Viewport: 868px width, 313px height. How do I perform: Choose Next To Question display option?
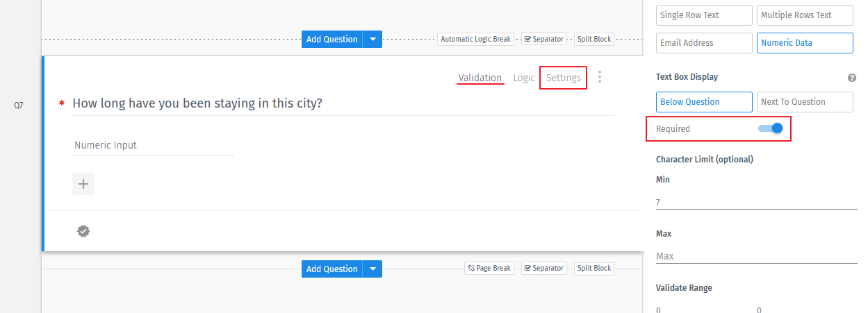(x=805, y=102)
